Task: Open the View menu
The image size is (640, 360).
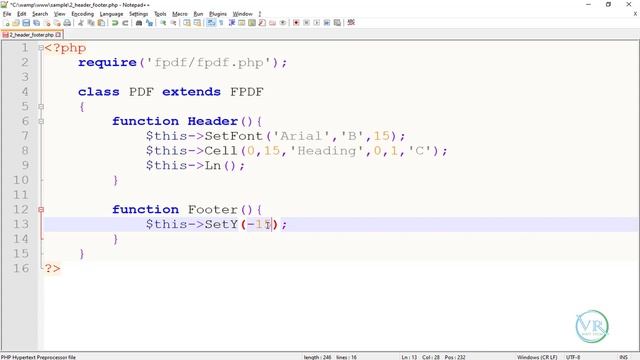Action: 60,14
